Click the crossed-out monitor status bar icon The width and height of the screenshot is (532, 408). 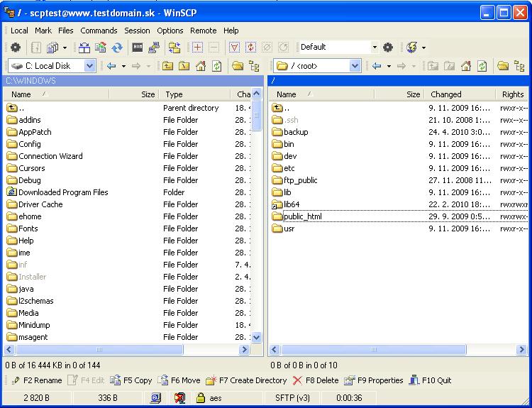[x=180, y=397]
